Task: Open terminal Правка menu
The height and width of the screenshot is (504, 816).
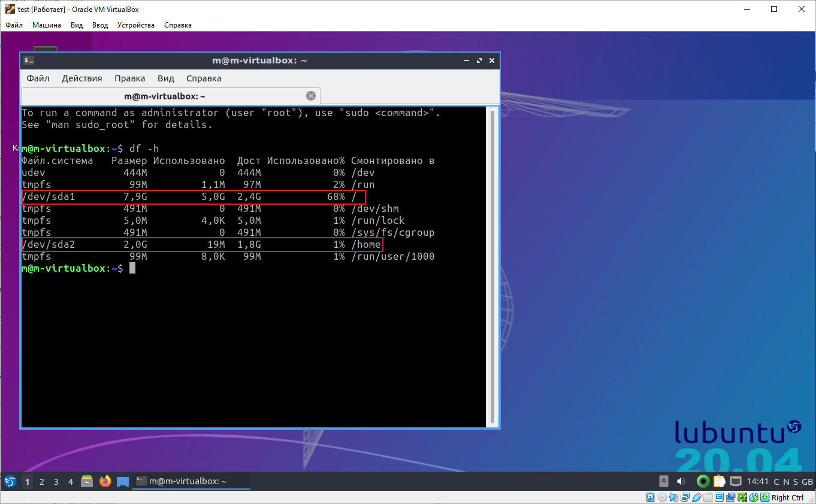Action: [x=129, y=78]
